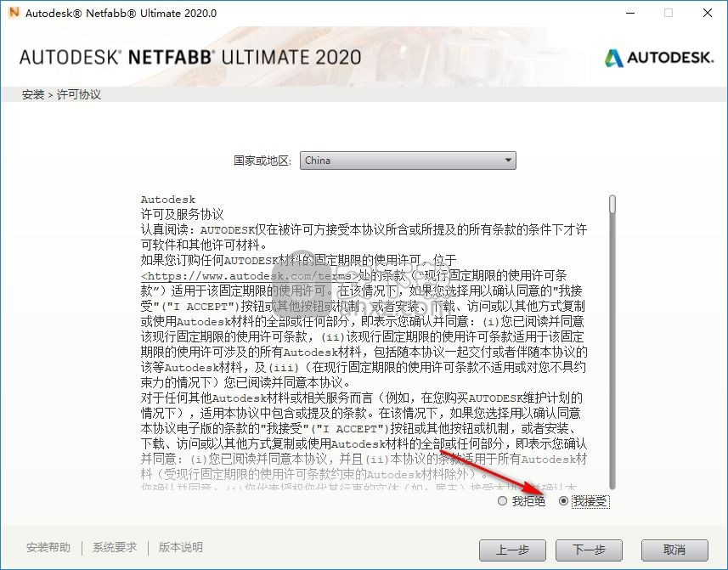Minimize the Netfabb installer window
The height and width of the screenshot is (570, 728).
coord(630,13)
